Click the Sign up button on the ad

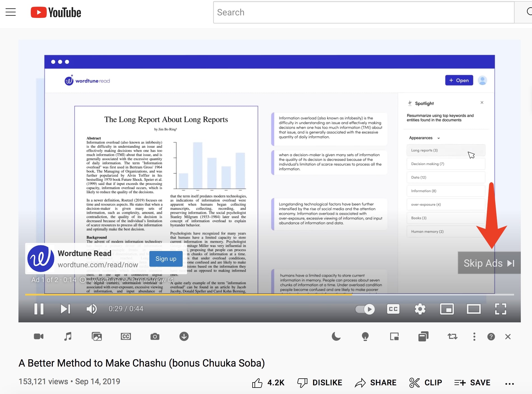click(166, 259)
